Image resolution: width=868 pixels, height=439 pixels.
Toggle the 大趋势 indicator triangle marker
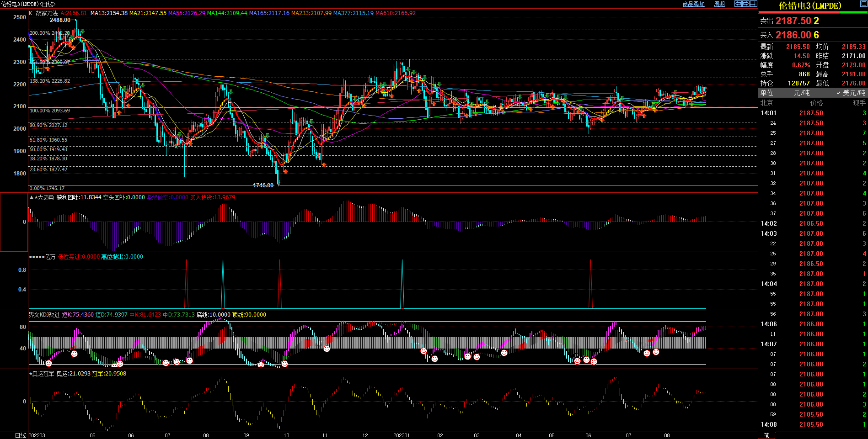(x=31, y=197)
